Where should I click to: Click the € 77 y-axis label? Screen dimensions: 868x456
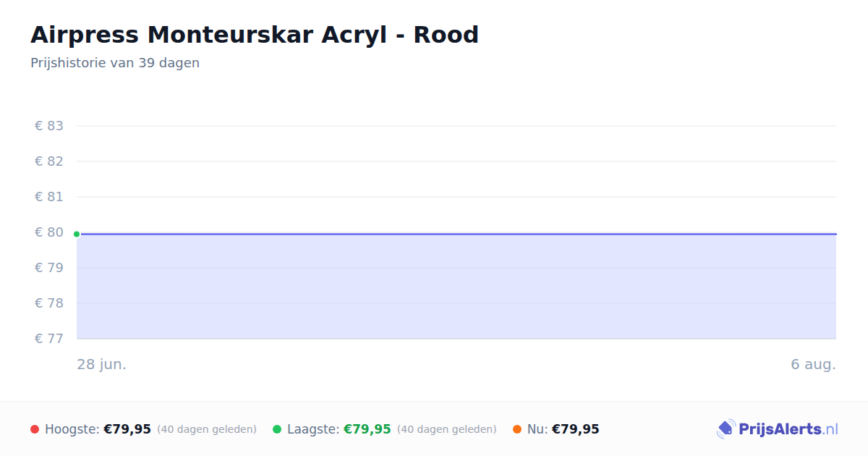[49, 339]
